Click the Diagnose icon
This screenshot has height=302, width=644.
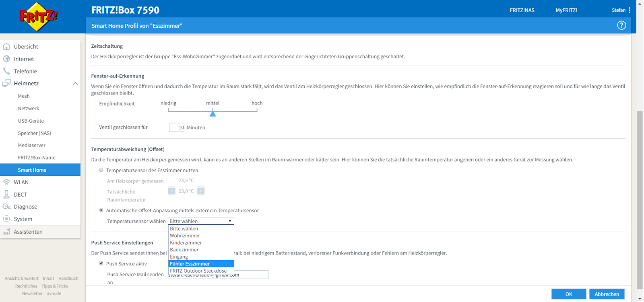click(x=6, y=207)
